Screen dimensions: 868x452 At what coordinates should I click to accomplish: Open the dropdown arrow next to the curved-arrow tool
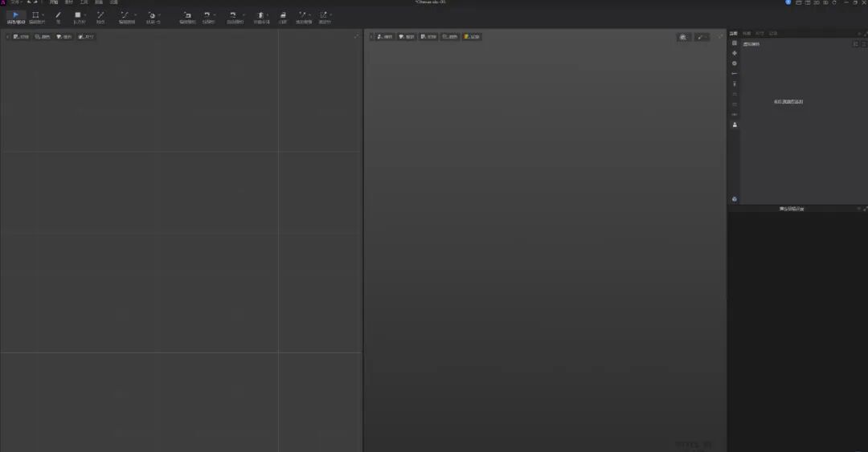pyautogui.click(x=215, y=15)
